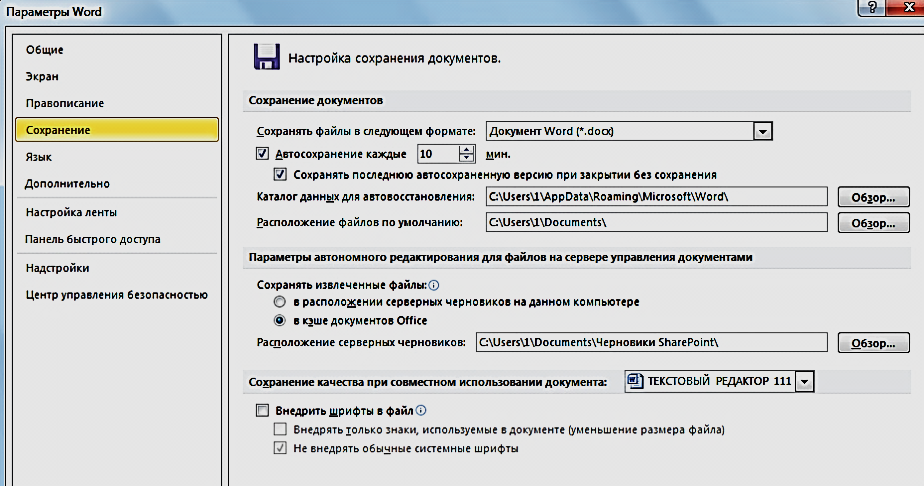The width and height of the screenshot is (924, 486).
Task: Toggle Не внедрять обычные системные шрифты
Action: click(280, 448)
